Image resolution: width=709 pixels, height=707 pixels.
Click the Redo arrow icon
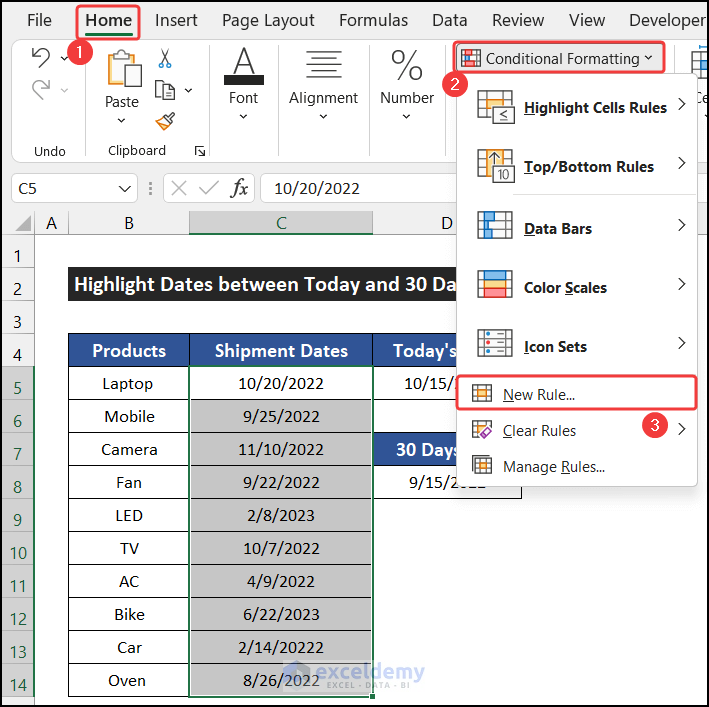[x=41, y=90]
